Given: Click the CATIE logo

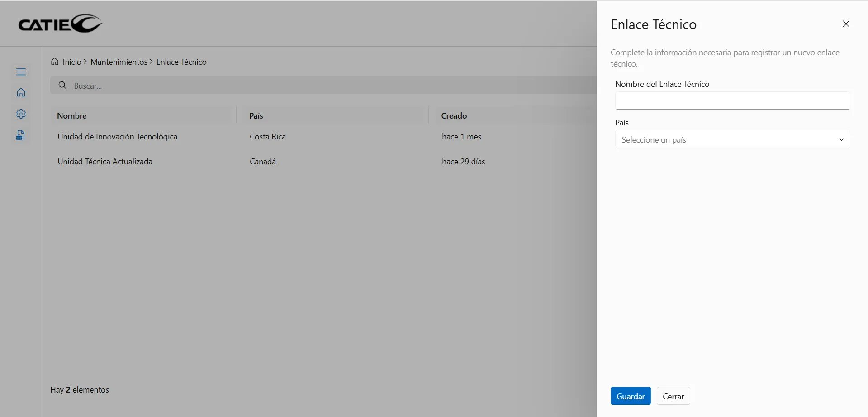Looking at the screenshot, I should coord(60,24).
